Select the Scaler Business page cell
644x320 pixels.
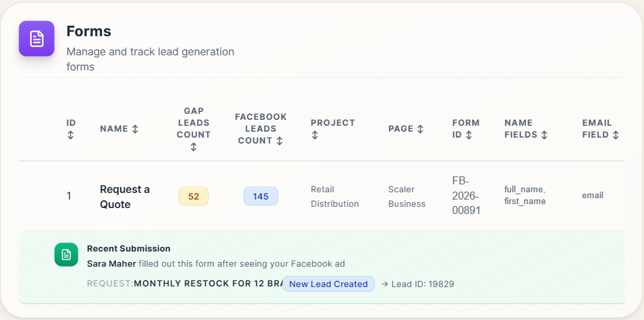407,196
